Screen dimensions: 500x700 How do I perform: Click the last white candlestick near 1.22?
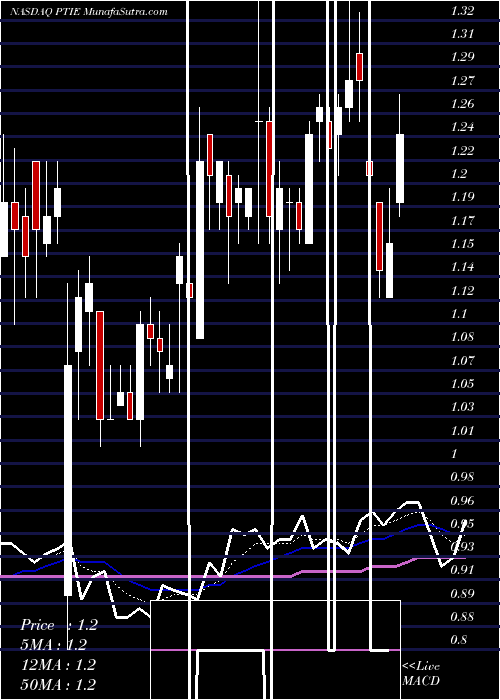point(400,168)
